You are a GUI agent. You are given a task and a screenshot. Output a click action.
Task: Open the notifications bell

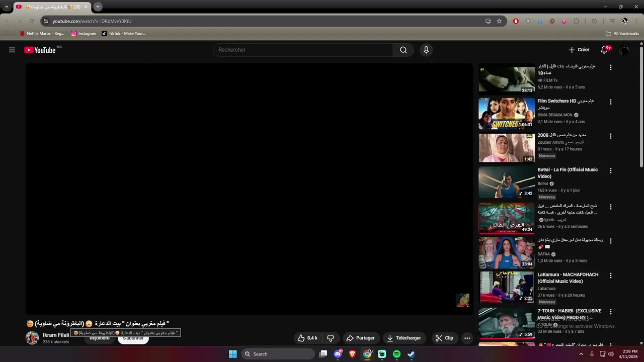coord(605,50)
